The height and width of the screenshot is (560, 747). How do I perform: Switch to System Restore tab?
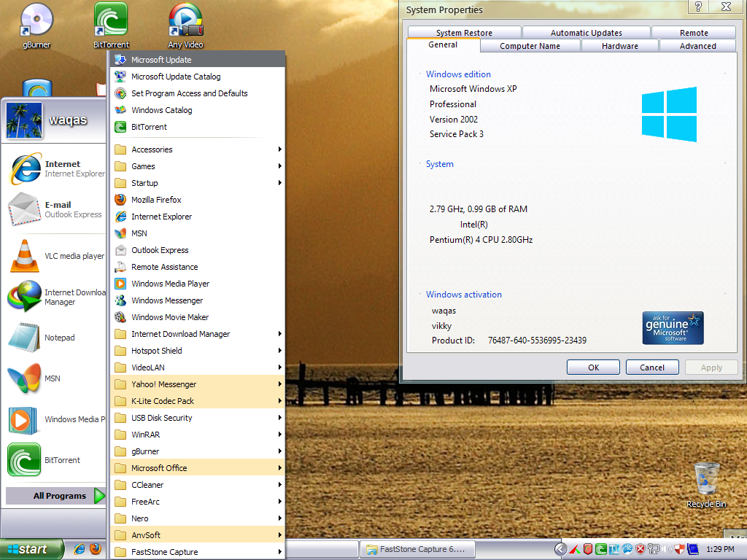click(464, 32)
